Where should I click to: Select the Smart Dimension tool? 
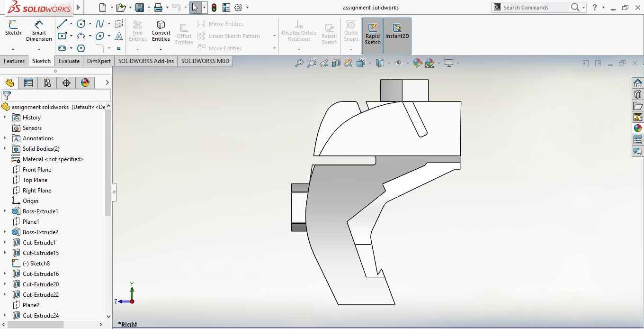point(39,30)
